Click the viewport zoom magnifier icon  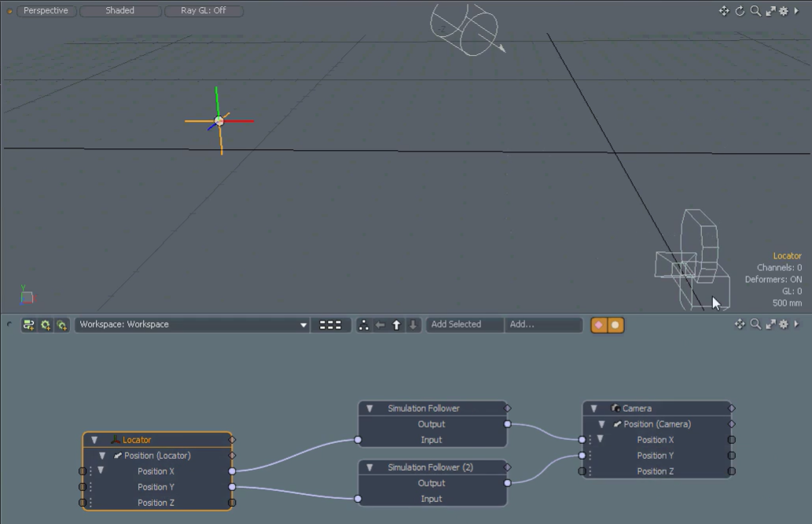coord(755,11)
